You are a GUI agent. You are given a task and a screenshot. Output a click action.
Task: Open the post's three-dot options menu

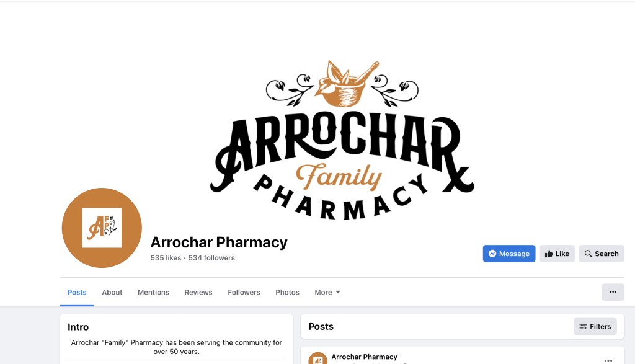point(608,360)
